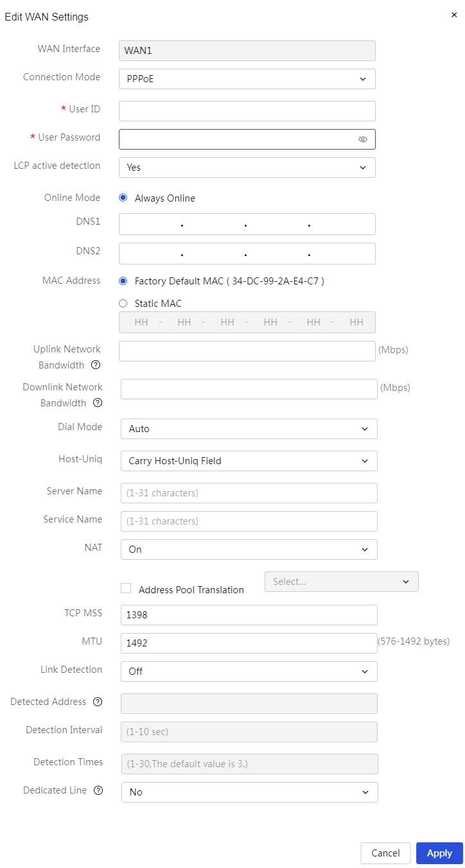This screenshot has height=868, width=465.
Task: Open the Dial Mode dropdown
Action: pyautogui.click(x=249, y=429)
